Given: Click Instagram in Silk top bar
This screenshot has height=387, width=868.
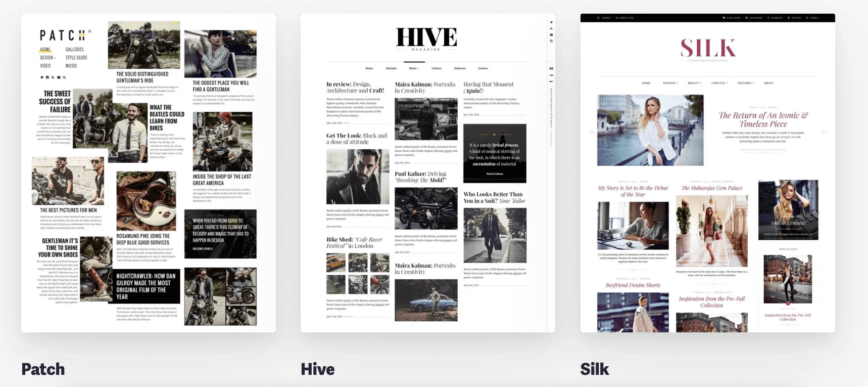Looking at the screenshot, I should 754,18.
